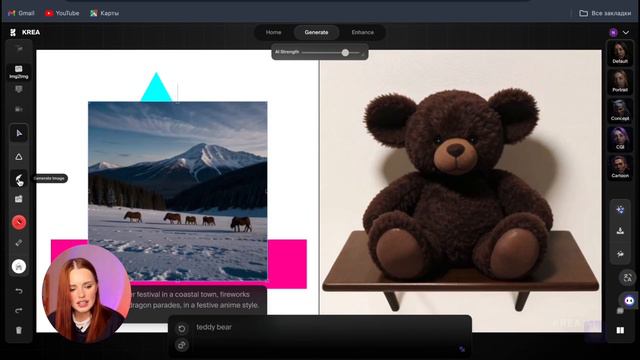The height and width of the screenshot is (360, 640).
Task: Open the YouTube bookmark
Action: (x=62, y=13)
